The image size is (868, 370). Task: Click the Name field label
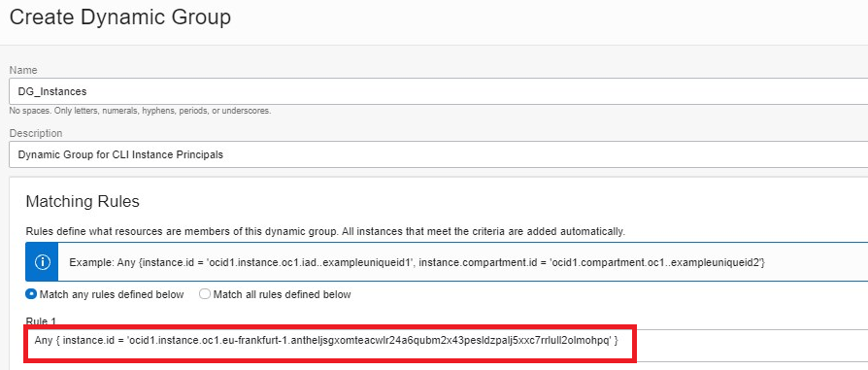point(23,70)
